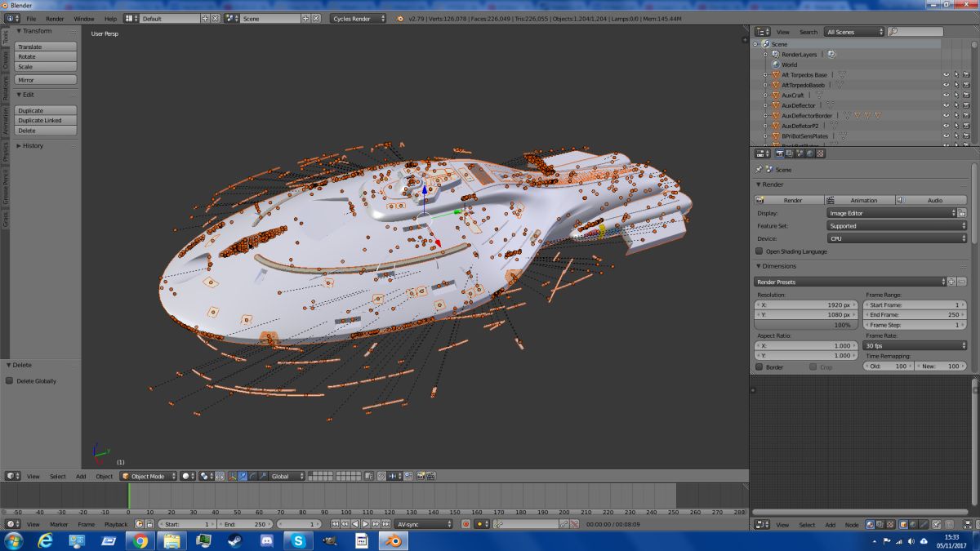Click the 3D View editor type icon
The width and height of the screenshot is (980, 551).
[11, 476]
